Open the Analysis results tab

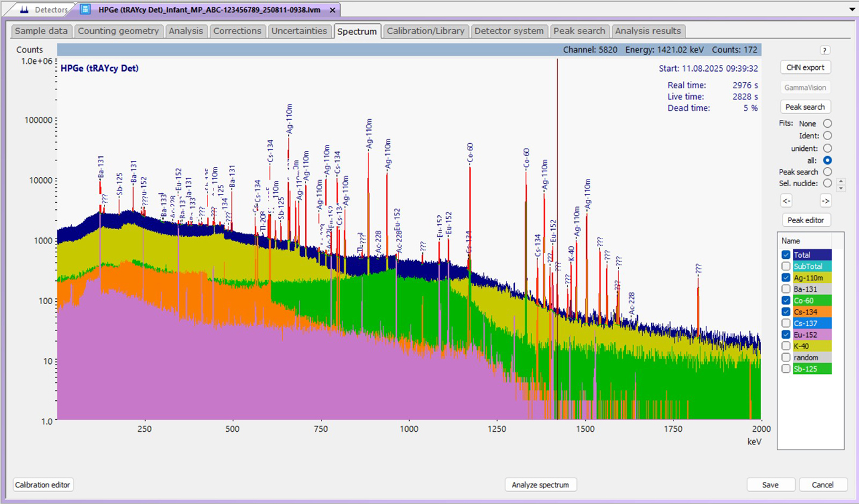coord(648,31)
